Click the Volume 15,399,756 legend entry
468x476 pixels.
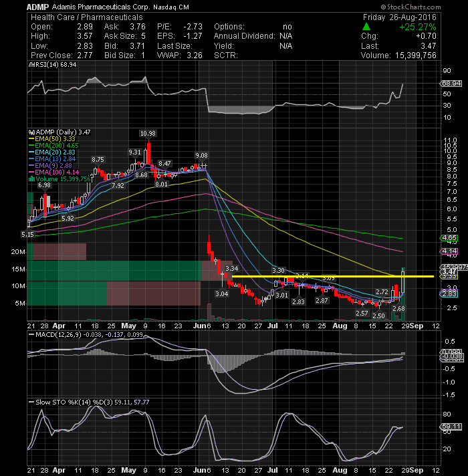click(x=60, y=178)
